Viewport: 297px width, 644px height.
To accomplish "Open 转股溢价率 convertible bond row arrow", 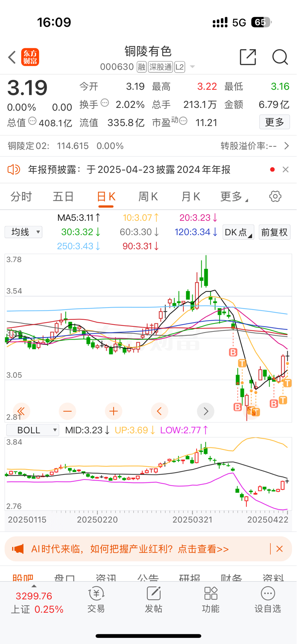I will (287, 146).
